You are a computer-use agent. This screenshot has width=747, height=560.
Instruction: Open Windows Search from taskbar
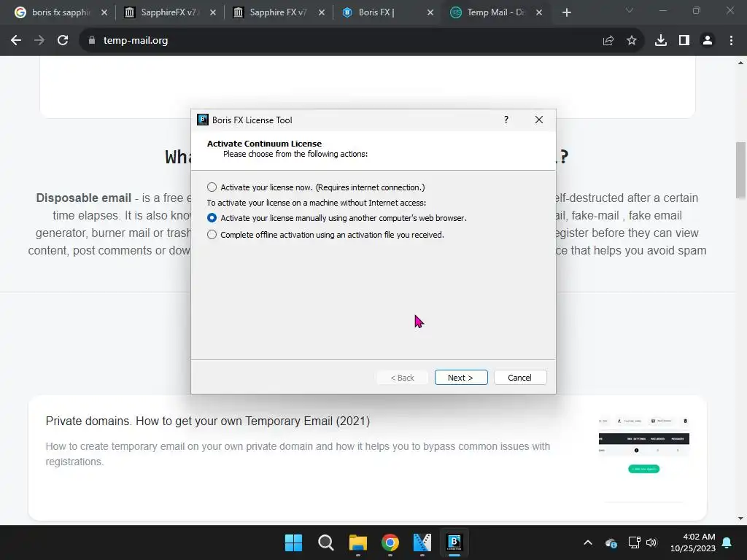(x=326, y=542)
